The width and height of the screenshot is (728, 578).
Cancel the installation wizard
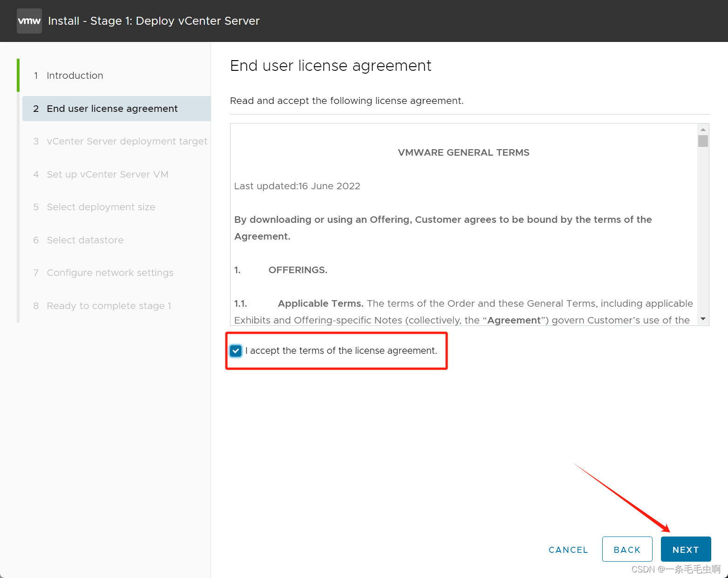(x=568, y=550)
